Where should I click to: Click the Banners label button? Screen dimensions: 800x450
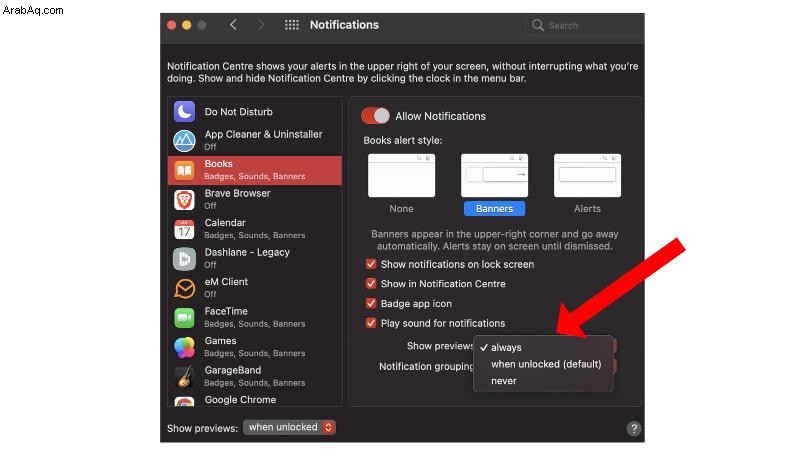tap(494, 209)
